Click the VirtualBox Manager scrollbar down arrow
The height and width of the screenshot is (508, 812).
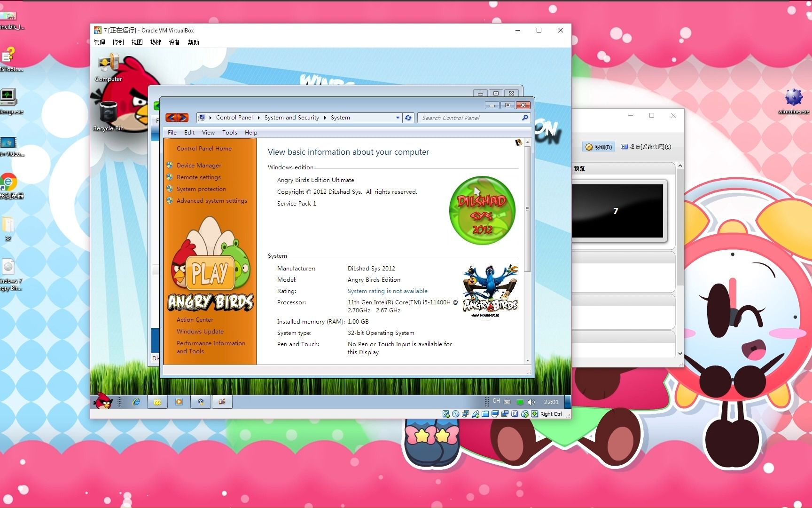point(680,354)
